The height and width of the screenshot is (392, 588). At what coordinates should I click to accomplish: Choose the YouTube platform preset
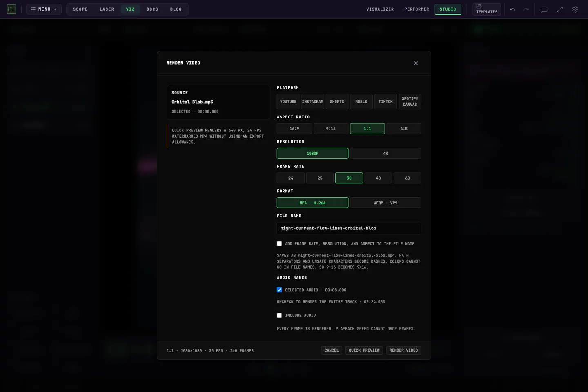[288, 102]
